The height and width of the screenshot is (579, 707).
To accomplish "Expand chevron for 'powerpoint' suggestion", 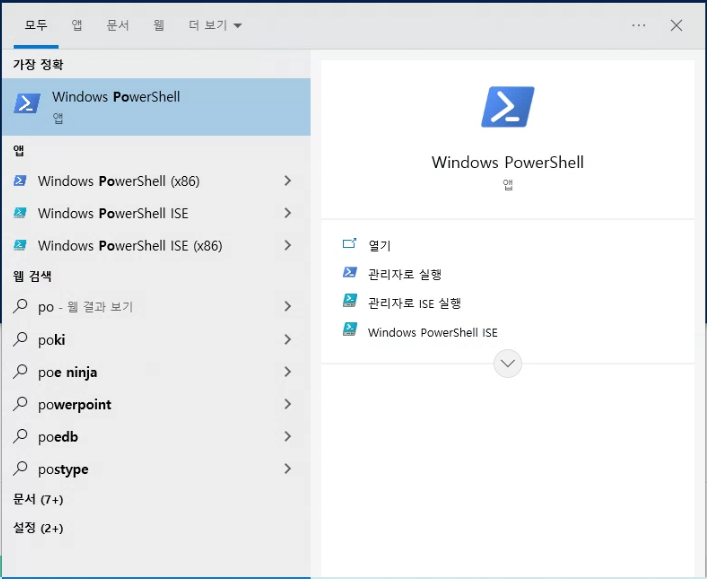I will [288, 404].
